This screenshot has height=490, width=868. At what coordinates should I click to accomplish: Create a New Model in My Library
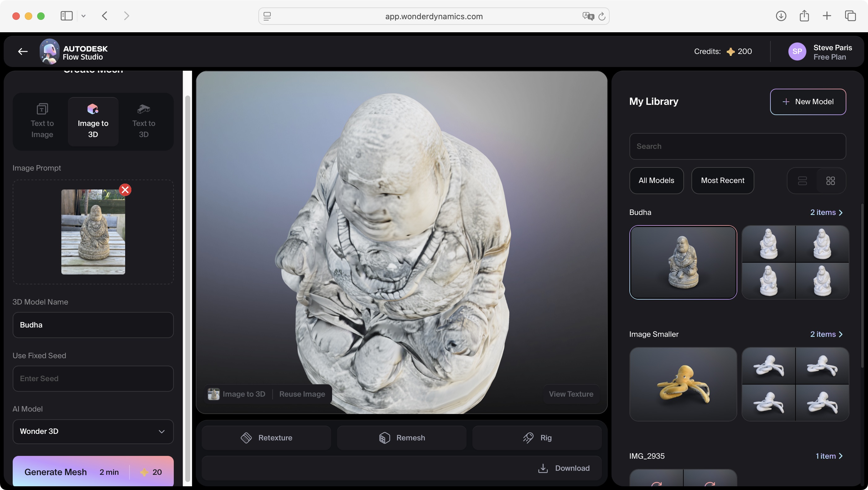(808, 101)
